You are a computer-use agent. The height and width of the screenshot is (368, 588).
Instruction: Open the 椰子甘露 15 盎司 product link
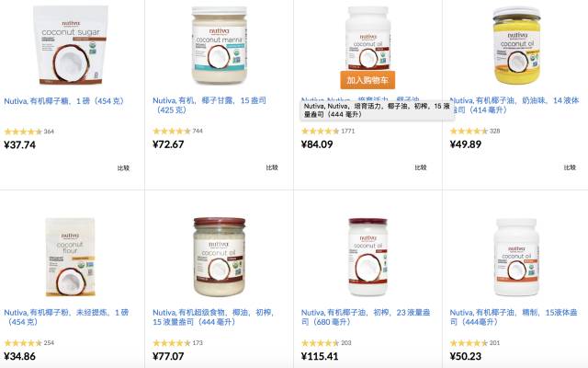click(x=209, y=105)
